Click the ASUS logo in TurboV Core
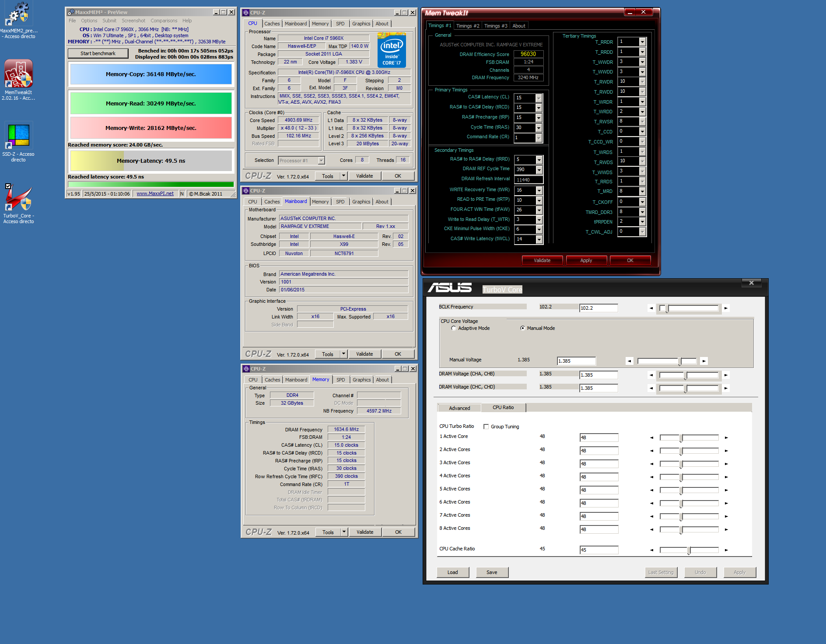This screenshot has width=826, height=644. coord(450,288)
